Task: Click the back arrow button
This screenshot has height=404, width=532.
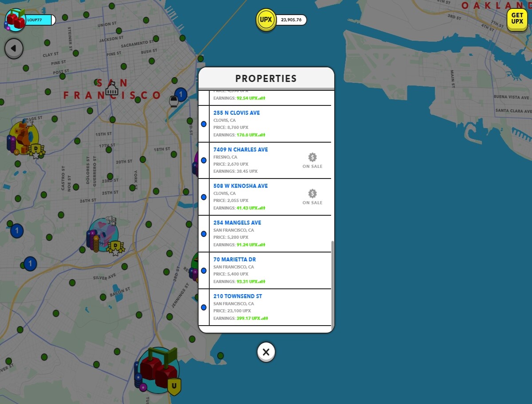Action: 14,48
